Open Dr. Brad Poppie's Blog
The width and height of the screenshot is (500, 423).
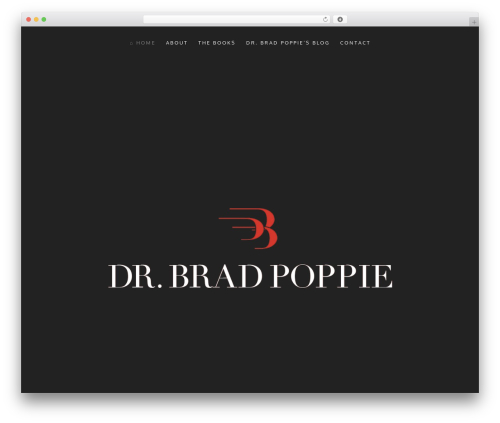click(287, 43)
